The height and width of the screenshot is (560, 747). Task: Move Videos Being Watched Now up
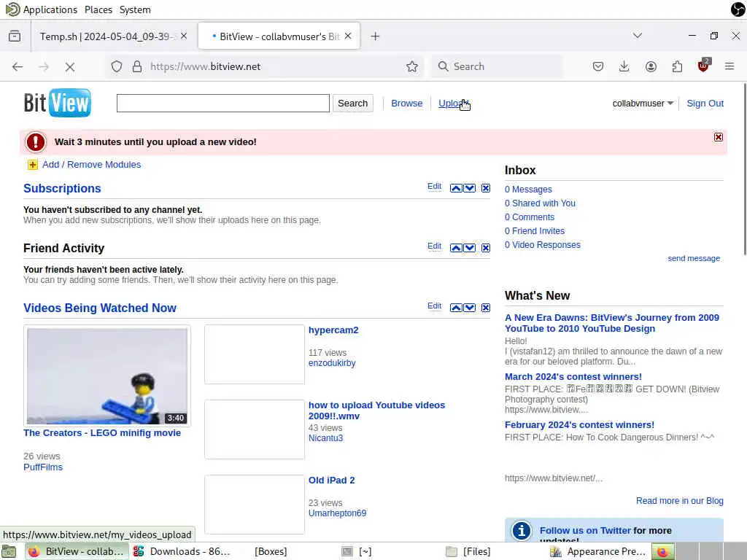[x=456, y=308]
